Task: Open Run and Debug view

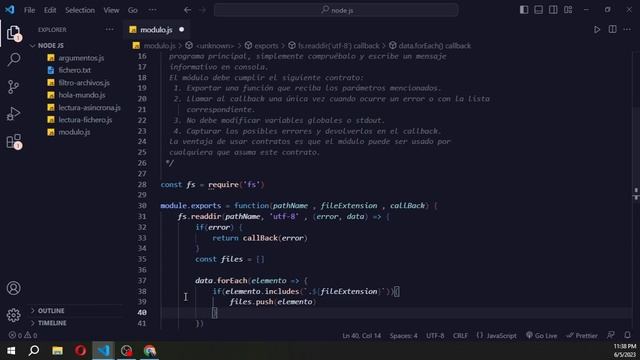Action: tap(13, 114)
